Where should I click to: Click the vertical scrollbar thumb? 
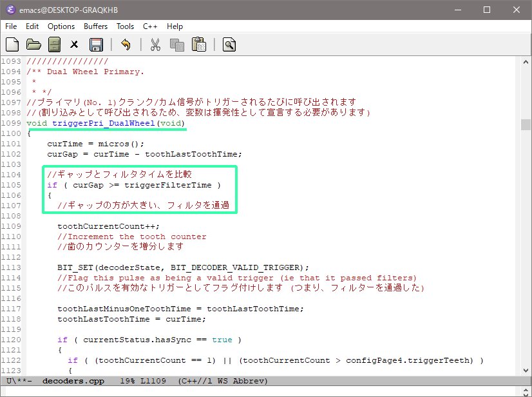(526, 124)
